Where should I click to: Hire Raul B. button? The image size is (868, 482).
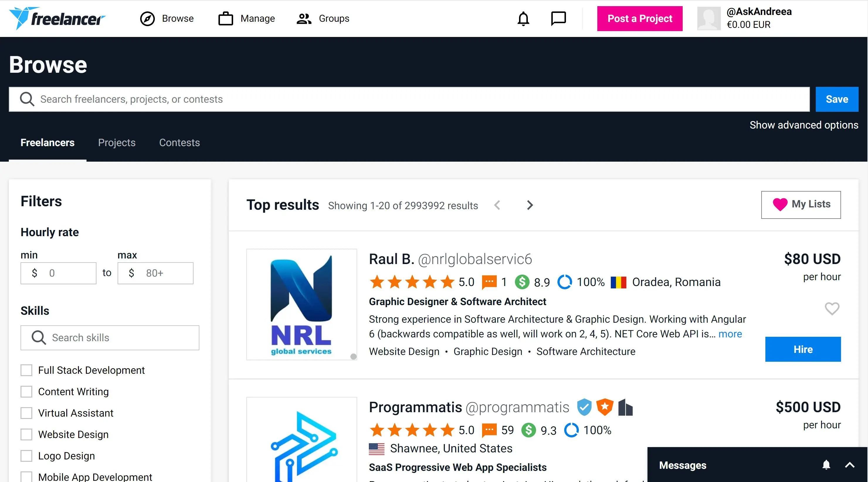[803, 349]
